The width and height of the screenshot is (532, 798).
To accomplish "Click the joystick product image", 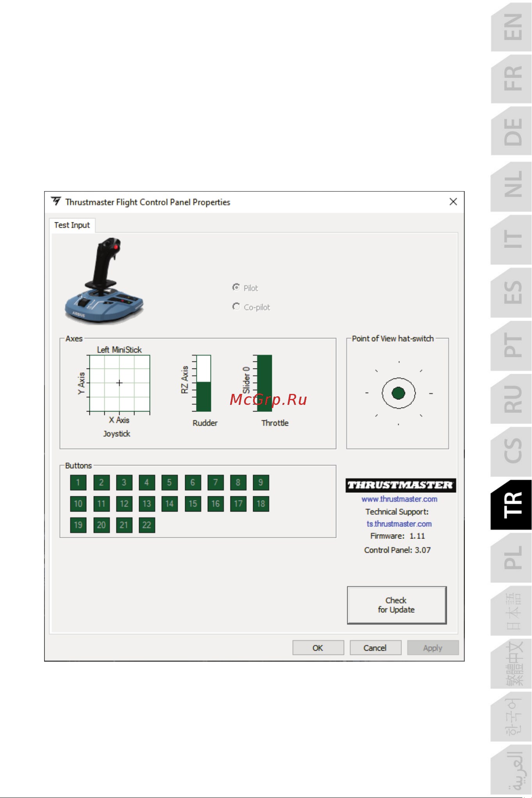I will [104, 281].
